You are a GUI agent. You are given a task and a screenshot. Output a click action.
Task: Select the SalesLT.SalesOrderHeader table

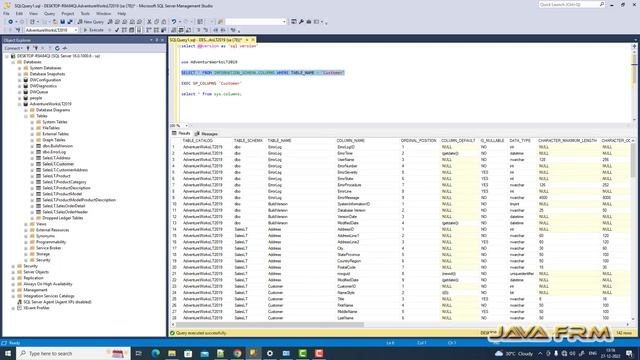65,212
